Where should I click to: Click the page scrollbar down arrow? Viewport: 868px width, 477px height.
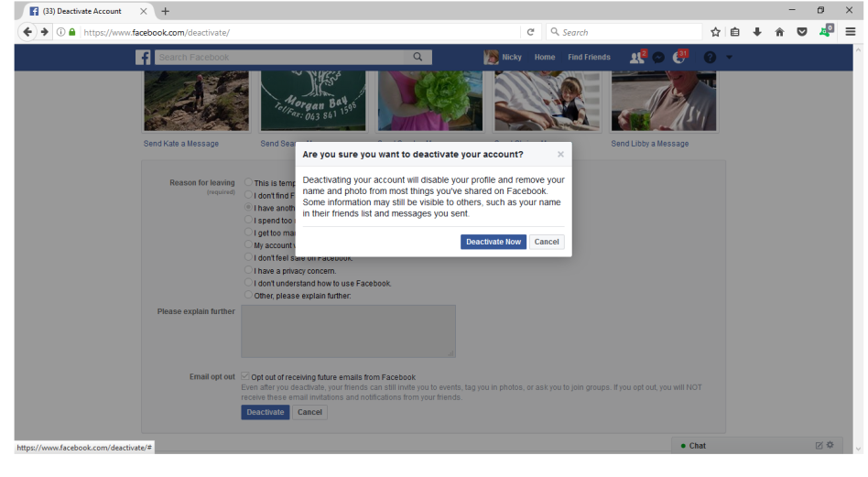pos(859,449)
